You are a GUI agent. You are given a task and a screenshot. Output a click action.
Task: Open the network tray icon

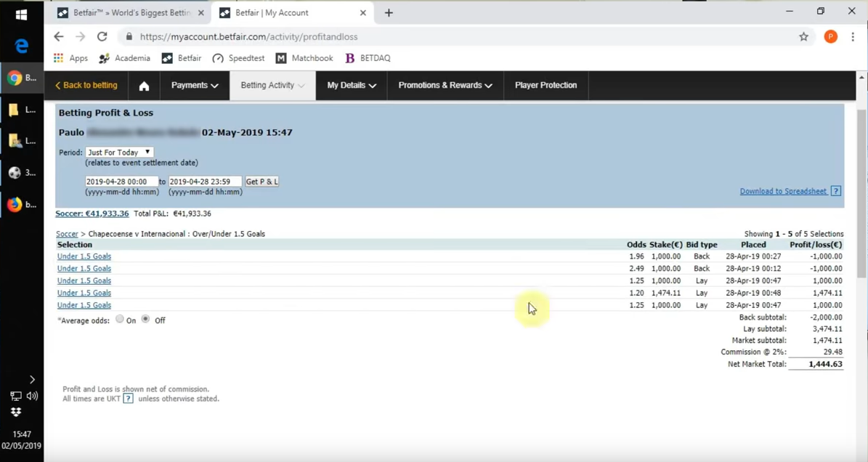[x=16, y=396]
